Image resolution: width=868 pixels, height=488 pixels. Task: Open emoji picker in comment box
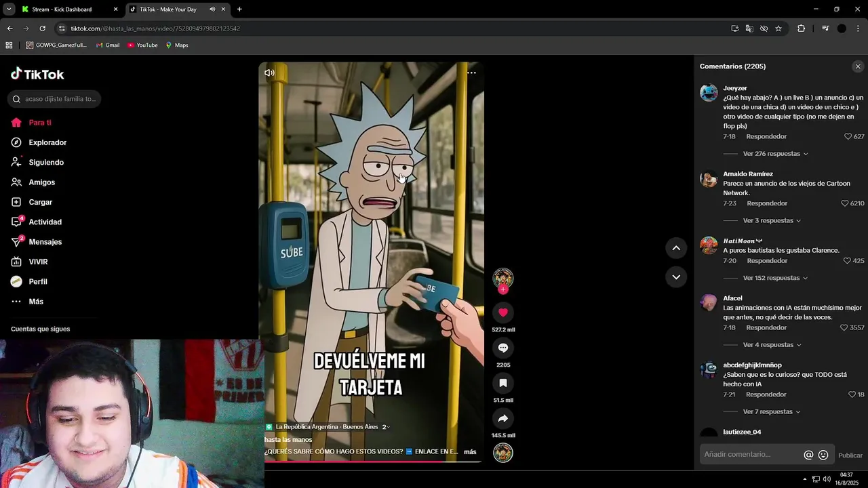(823, 455)
